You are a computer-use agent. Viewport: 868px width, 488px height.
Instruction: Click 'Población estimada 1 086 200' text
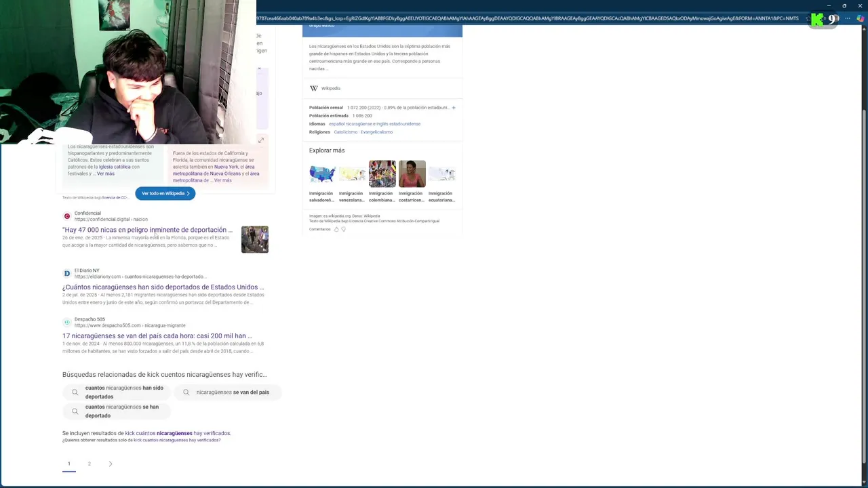pos(340,116)
